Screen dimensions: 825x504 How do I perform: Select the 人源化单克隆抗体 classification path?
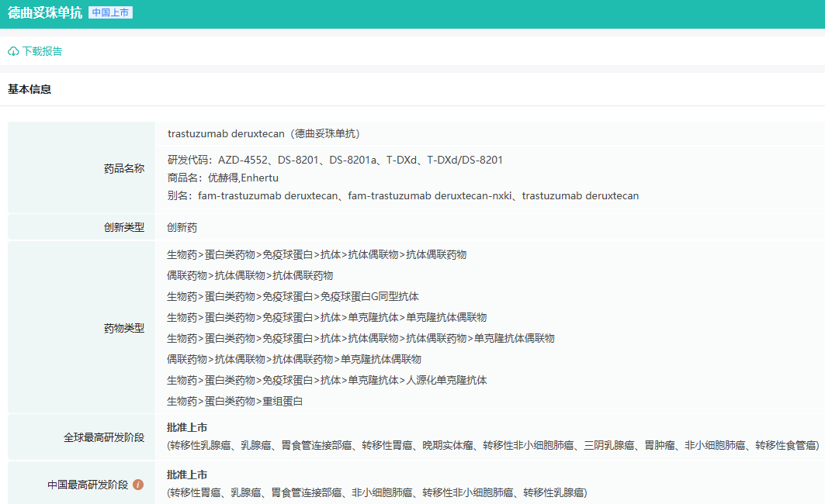coord(327,381)
